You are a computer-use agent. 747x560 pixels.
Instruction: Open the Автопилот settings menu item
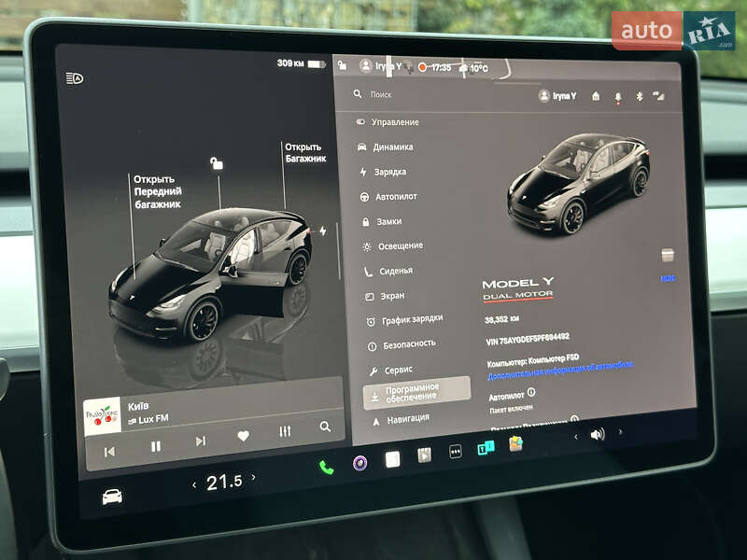[x=395, y=197]
